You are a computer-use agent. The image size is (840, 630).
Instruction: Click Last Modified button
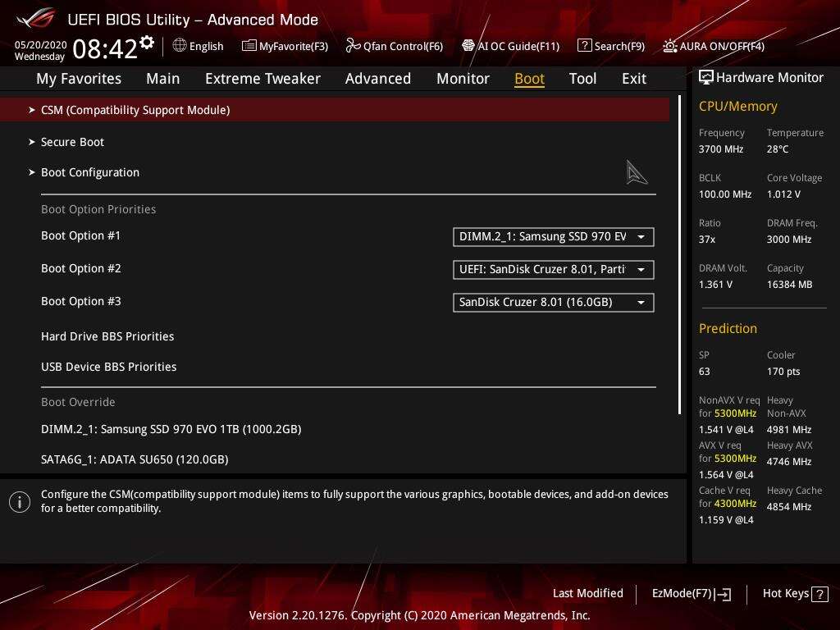[587, 593]
